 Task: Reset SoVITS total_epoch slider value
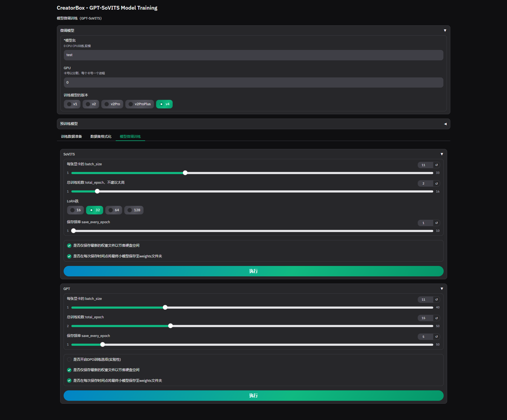click(x=436, y=183)
